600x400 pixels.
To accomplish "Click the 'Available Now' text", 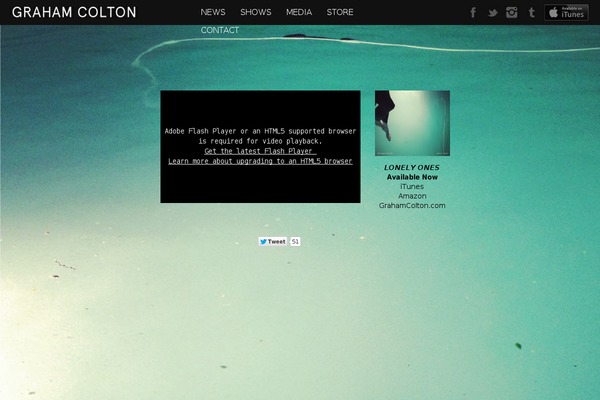I will point(412,177).
